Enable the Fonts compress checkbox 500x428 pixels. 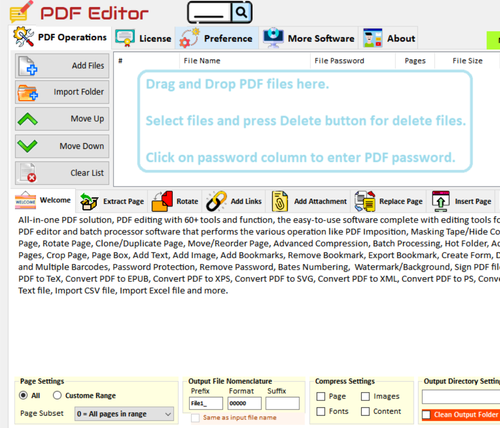[321, 411]
